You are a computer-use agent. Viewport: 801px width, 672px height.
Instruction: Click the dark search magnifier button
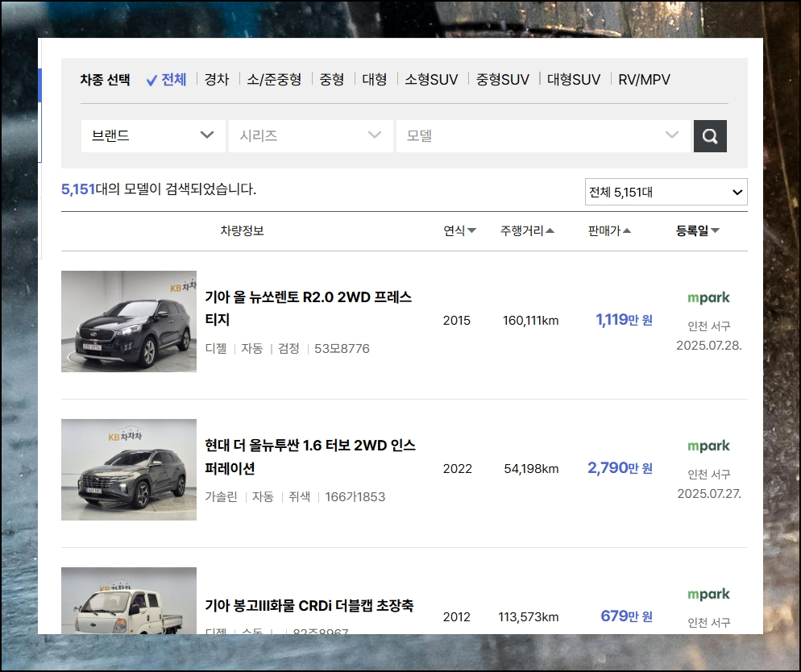coord(710,136)
